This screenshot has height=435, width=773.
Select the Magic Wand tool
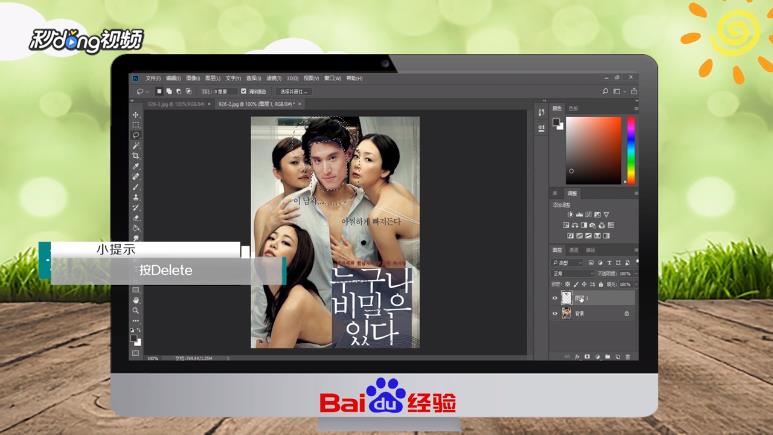coord(136,145)
